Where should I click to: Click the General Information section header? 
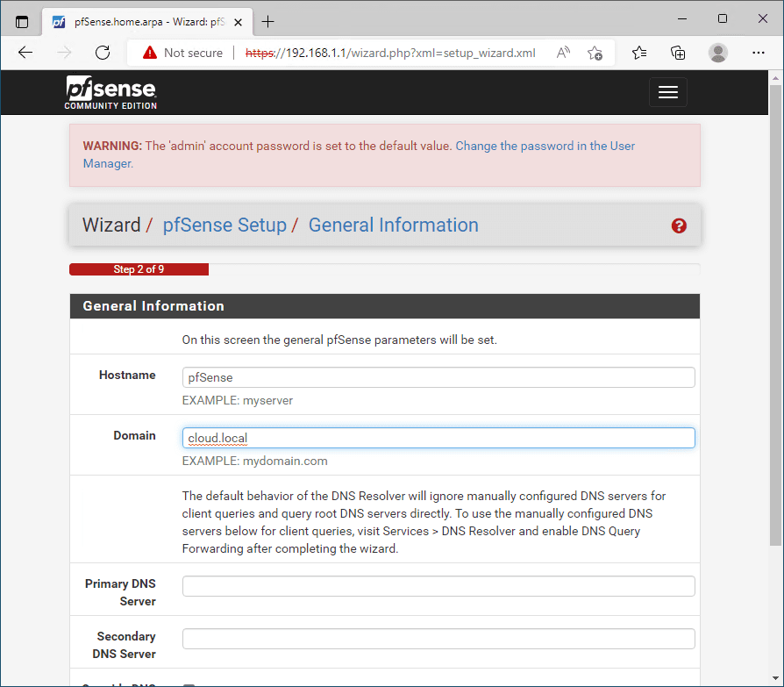(x=384, y=306)
